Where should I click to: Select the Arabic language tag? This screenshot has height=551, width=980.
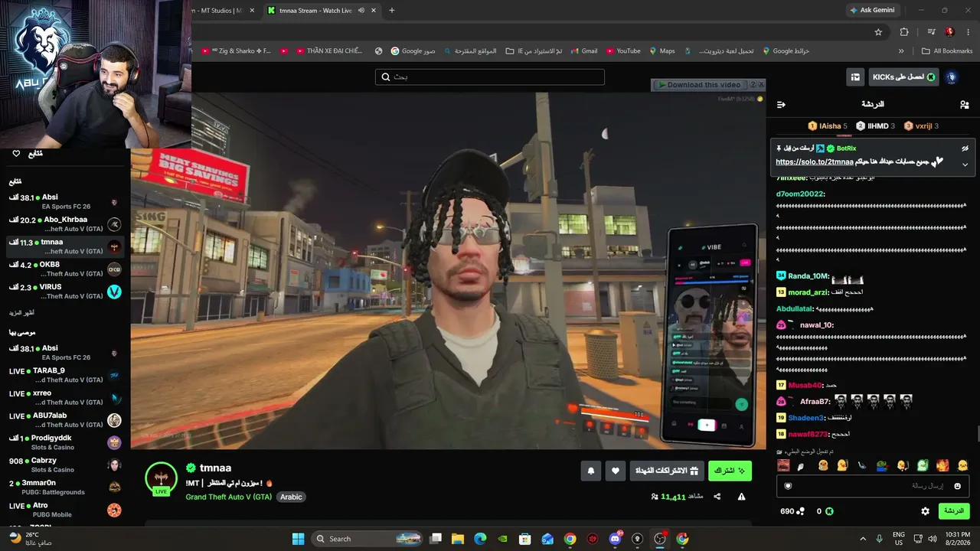pyautogui.click(x=291, y=497)
